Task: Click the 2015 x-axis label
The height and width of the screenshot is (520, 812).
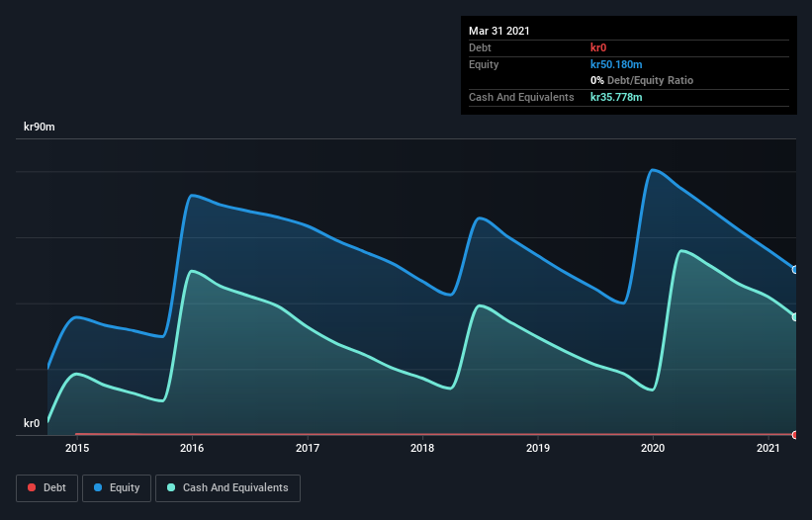Action: point(76,448)
